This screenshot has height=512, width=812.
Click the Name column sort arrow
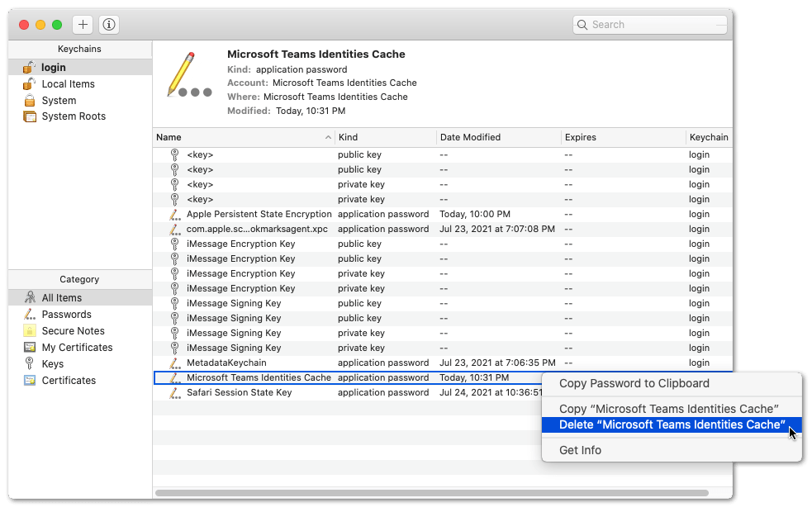[x=328, y=137]
